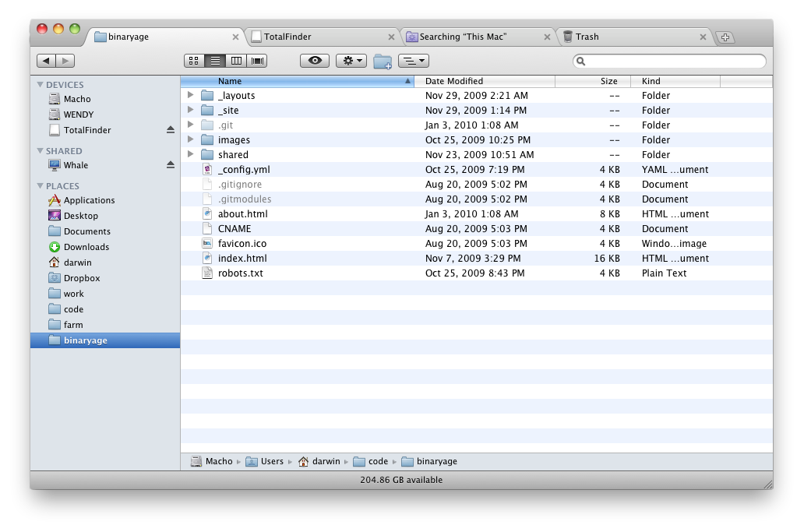Click the add new tab button
804x532 pixels.
(725, 37)
